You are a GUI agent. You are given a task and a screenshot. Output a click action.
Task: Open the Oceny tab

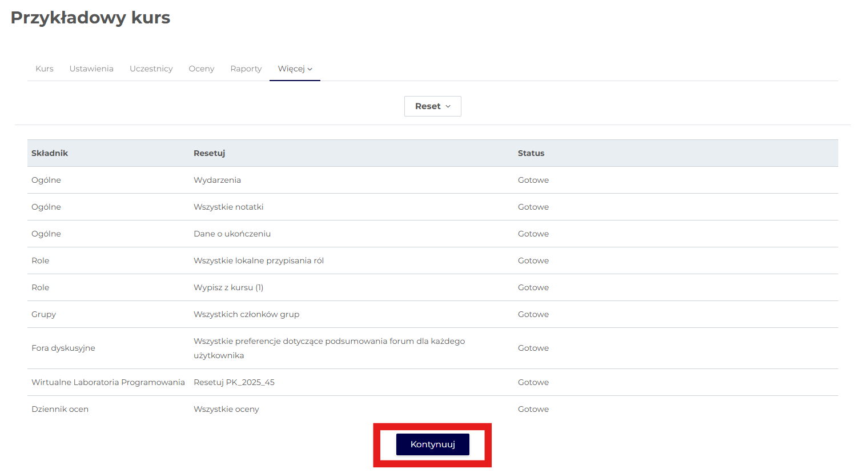202,69
